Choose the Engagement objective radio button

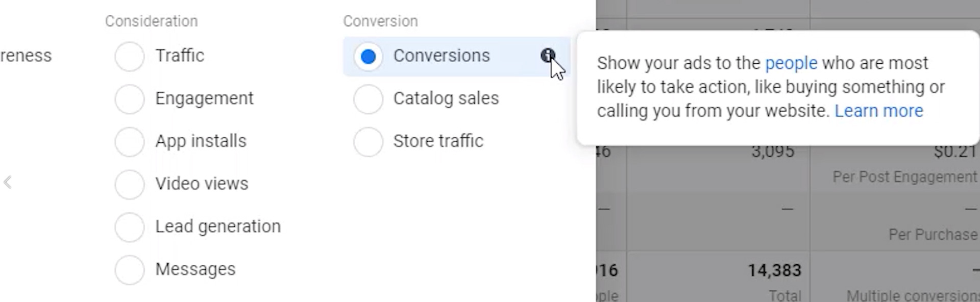coord(130,99)
